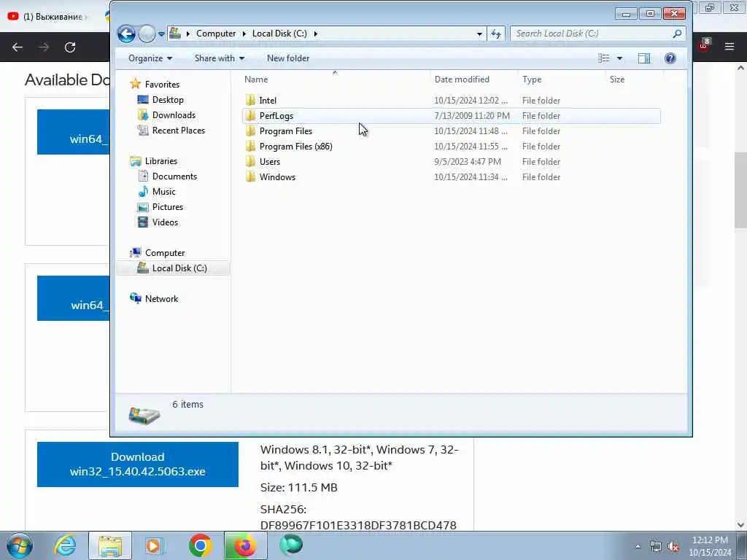Open Windows Media Player from taskbar

153,545
